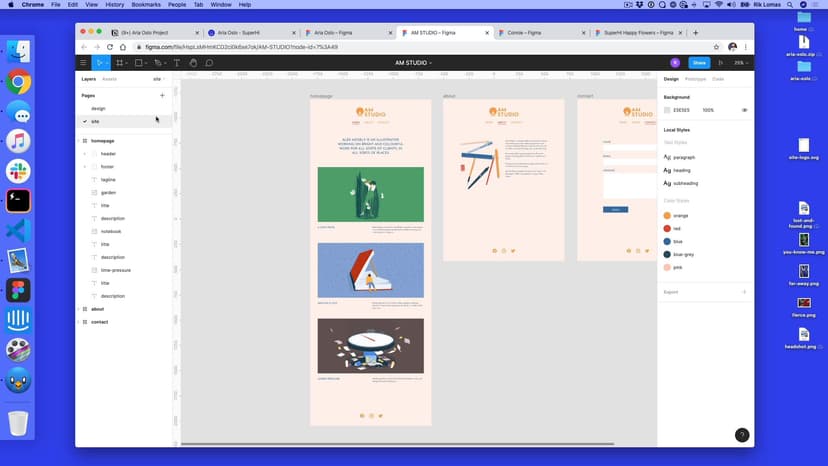The height and width of the screenshot is (466, 828).
Task: Switch to the Assets tab
Action: tap(109, 78)
